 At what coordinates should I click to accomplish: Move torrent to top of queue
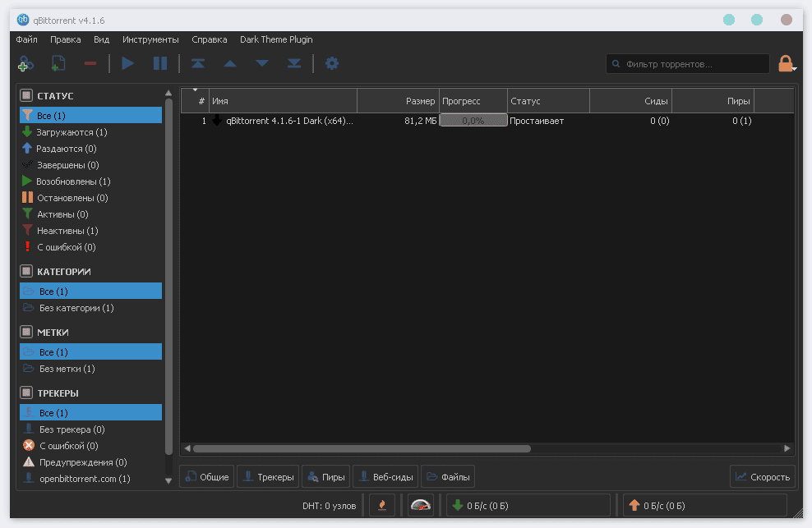click(198, 64)
